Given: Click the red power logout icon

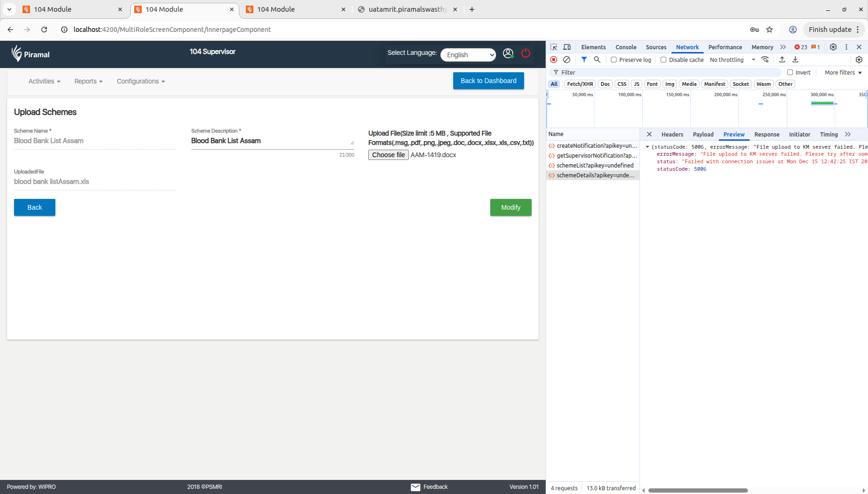Looking at the screenshot, I should tap(525, 53).
